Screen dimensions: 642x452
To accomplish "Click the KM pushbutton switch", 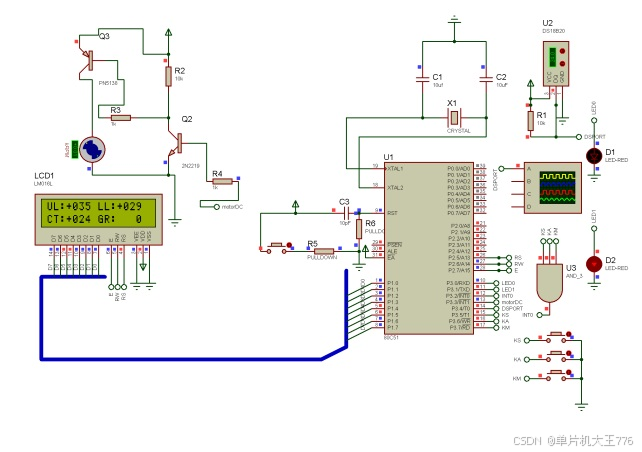I will (556, 376).
